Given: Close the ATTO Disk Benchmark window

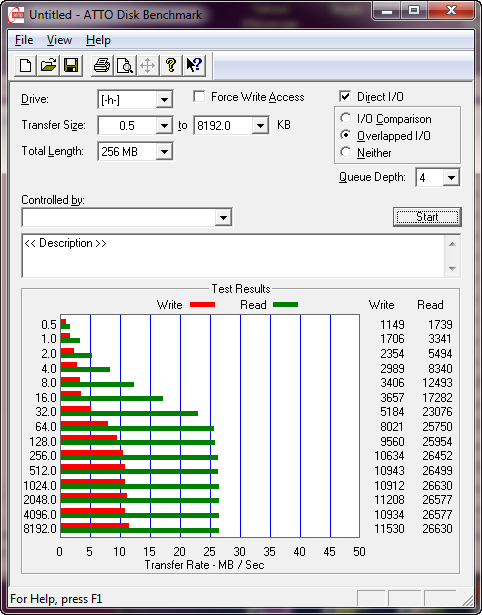Looking at the screenshot, I should tap(452, 11).
